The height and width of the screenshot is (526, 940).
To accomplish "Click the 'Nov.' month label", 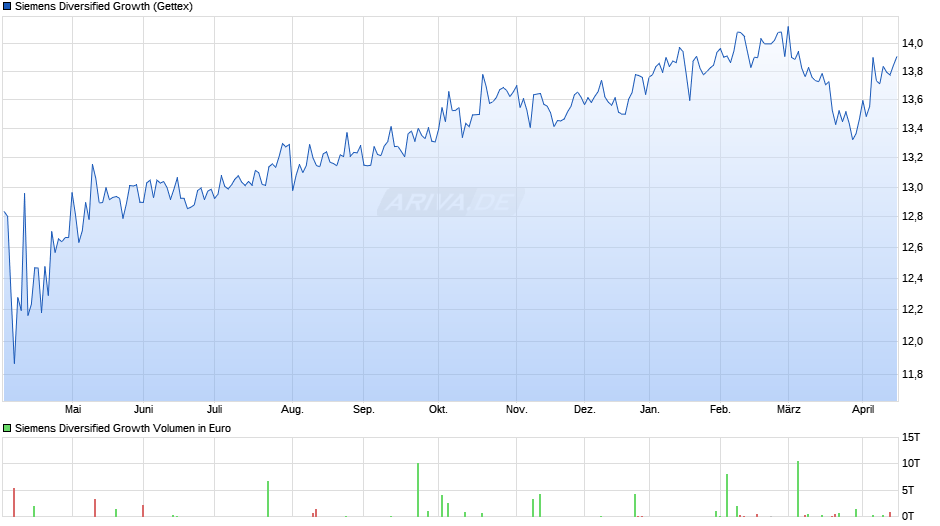I will click(x=516, y=410).
